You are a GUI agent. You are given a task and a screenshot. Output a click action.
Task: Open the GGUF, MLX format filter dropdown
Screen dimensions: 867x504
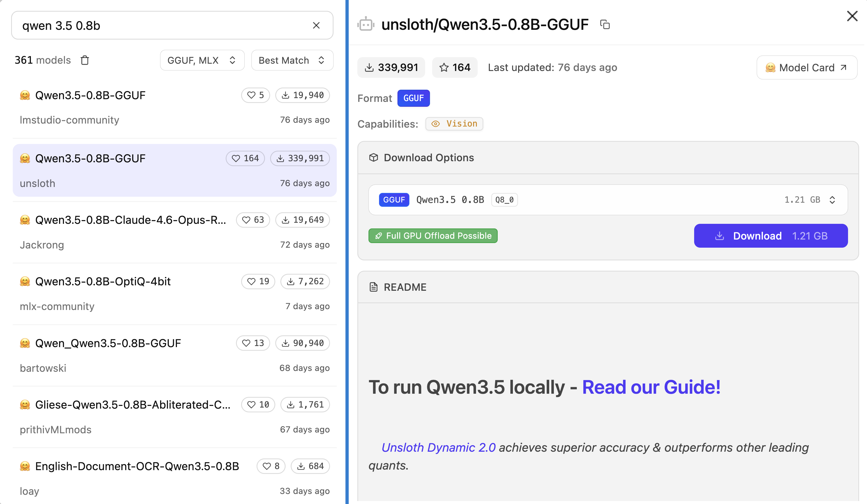pos(202,60)
